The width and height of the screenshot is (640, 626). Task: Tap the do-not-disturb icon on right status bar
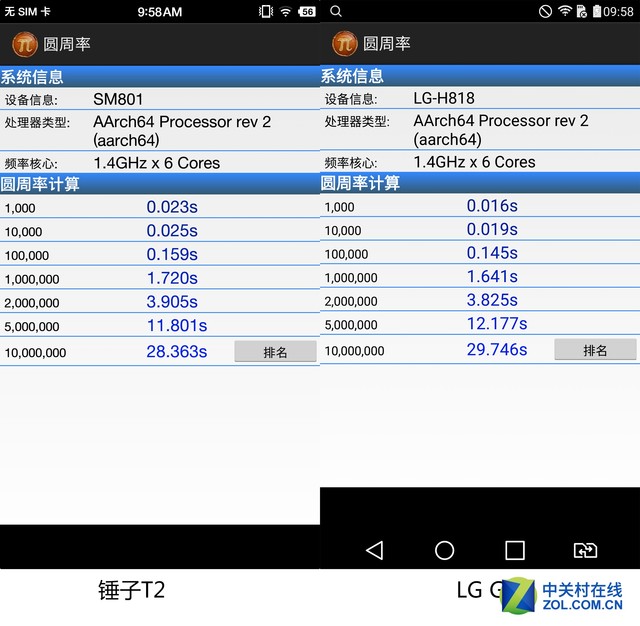point(545,11)
